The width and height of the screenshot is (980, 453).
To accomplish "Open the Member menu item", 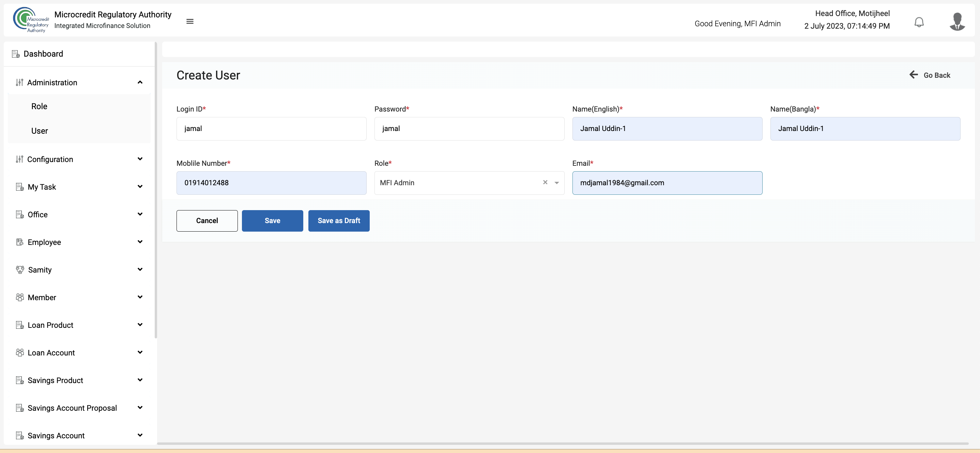I will coord(42,297).
